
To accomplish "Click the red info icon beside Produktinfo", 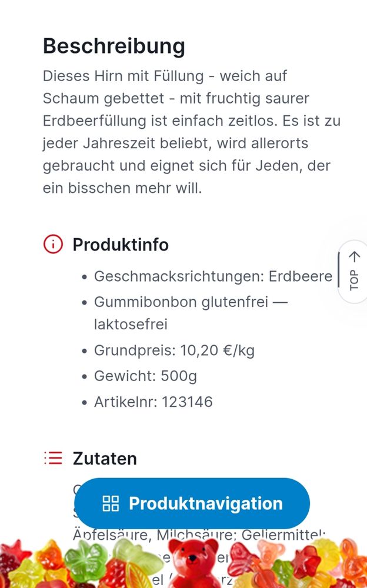I will 52,244.
